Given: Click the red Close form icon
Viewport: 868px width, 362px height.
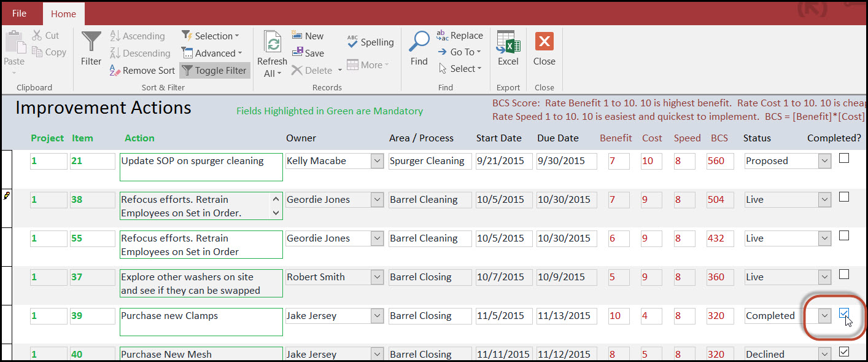Looking at the screenshot, I should coord(544,42).
